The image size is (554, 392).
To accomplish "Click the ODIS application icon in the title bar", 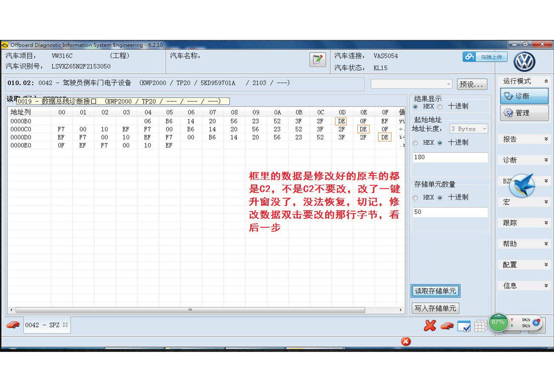I will pos(5,45).
